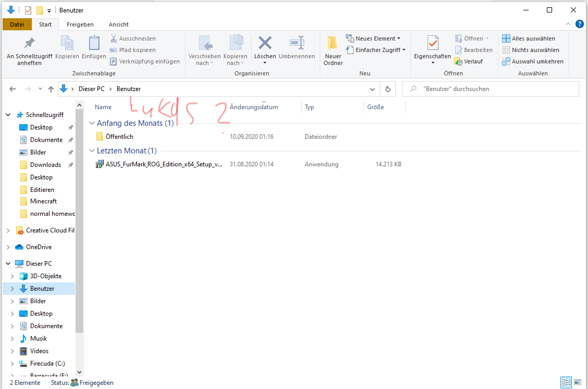Click Alles auswählen
The image size is (588, 389).
click(529, 38)
